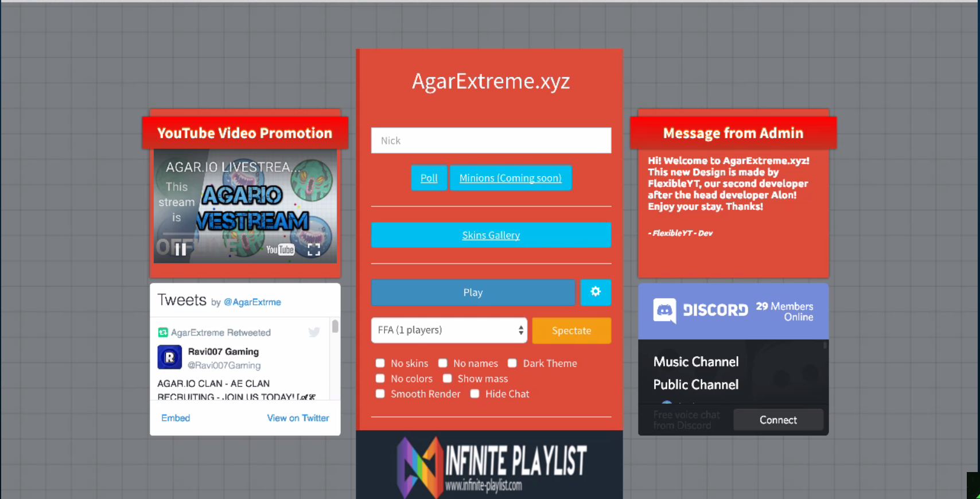Click Minions (Coming soon) button
Viewport: 980px width, 499px height.
coord(511,178)
